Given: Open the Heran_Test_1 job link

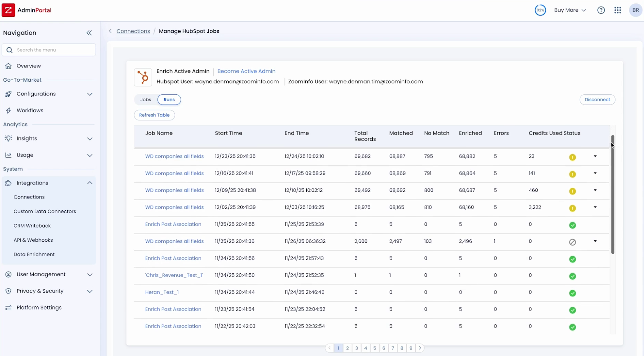Looking at the screenshot, I should coord(162,292).
